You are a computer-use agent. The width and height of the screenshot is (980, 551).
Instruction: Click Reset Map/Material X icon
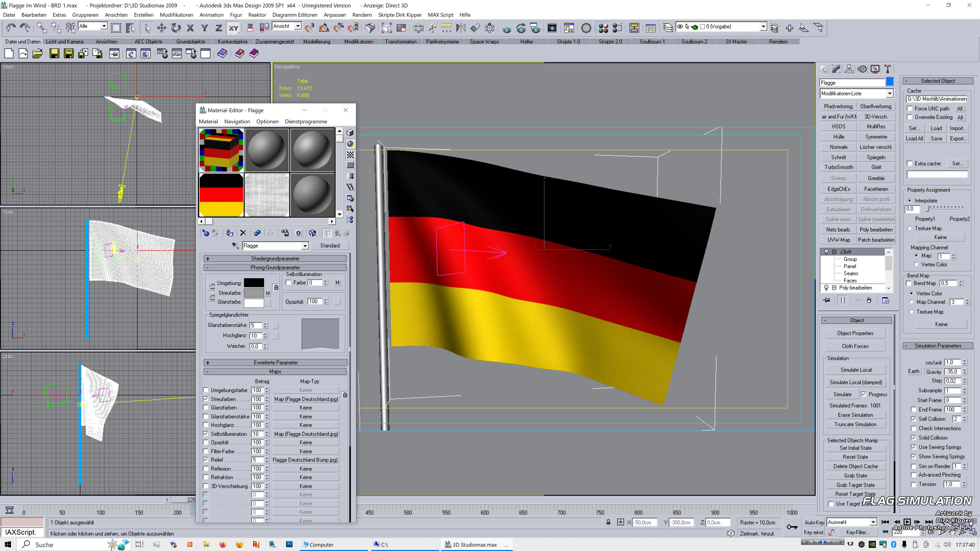pos(243,233)
